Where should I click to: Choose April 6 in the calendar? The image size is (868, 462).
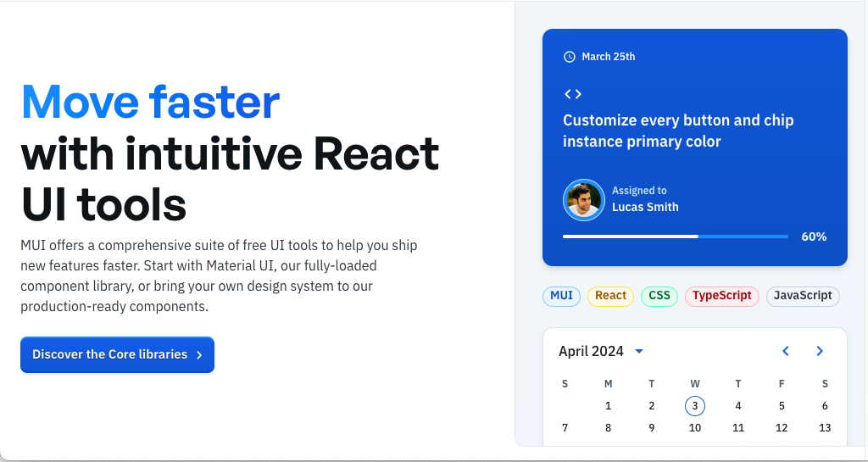click(x=825, y=406)
